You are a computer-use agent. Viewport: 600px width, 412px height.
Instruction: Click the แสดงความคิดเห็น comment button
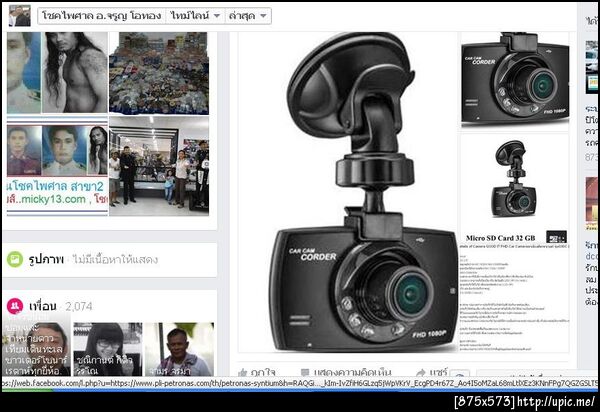[x=346, y=372]
